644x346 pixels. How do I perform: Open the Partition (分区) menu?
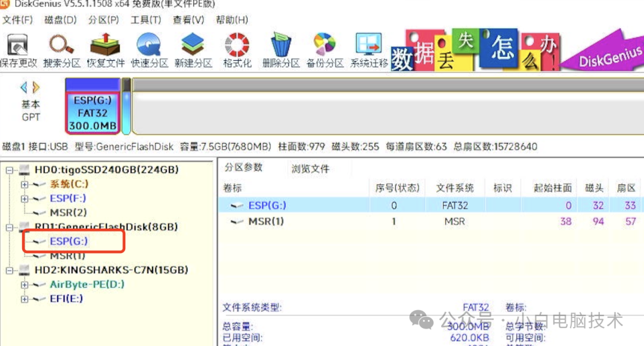104,20
